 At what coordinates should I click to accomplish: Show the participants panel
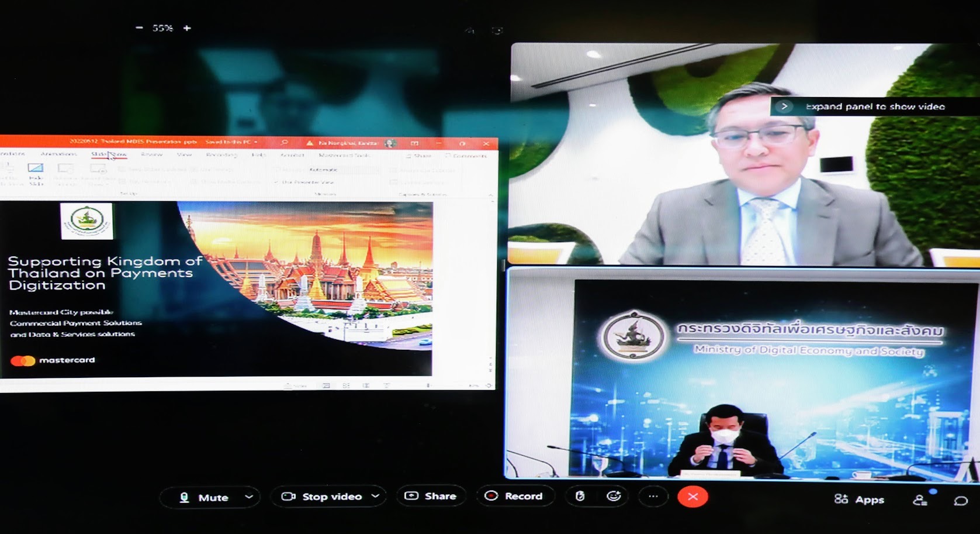click(920, 499)
